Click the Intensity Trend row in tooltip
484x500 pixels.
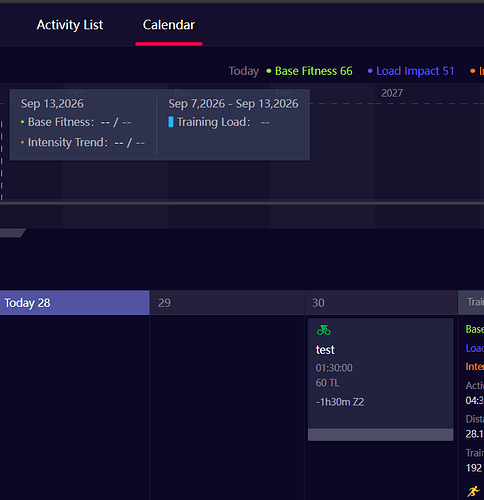[x=83, y=143]
